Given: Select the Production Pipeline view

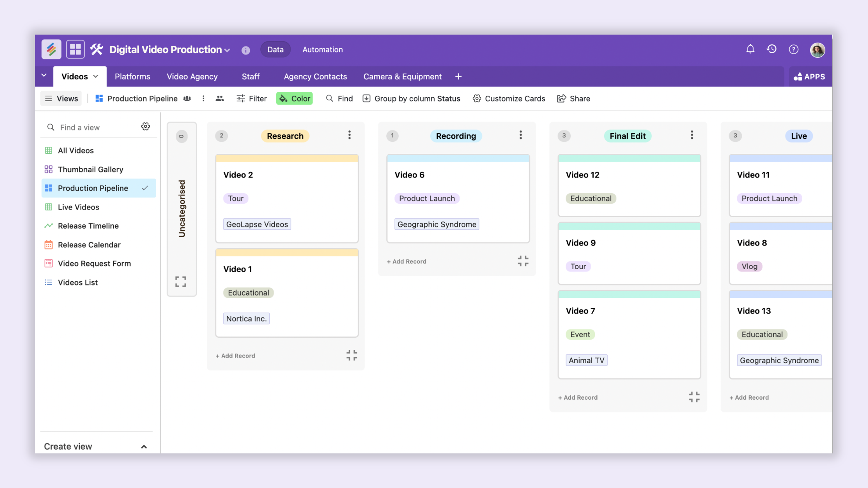Looking at the screenshot, I should [99, 188].
